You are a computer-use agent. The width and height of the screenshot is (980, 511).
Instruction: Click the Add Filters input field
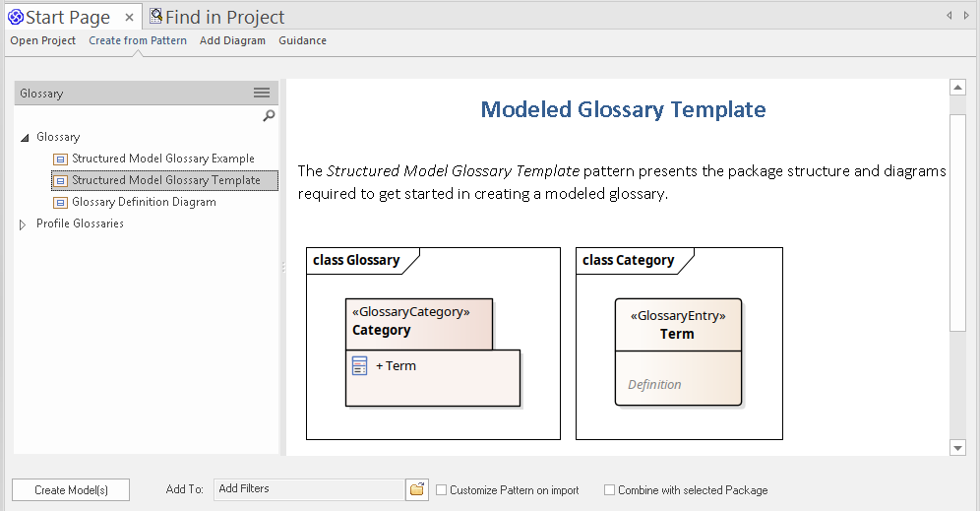click(x=308, y=489)
